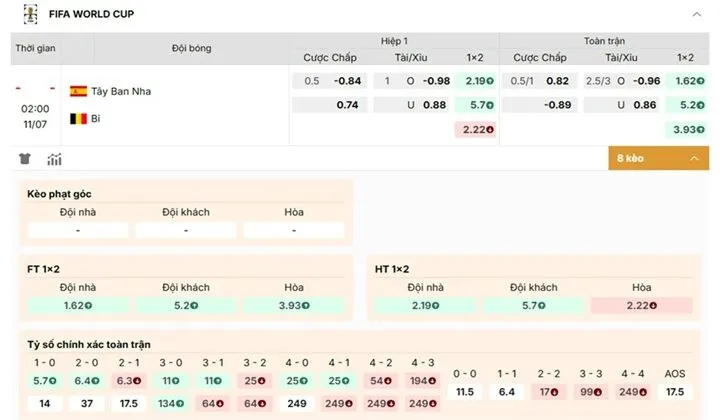720x420 pixels.
Task: Select 0 - 0 correct score odds 11.5
Action: coord(465,392)
